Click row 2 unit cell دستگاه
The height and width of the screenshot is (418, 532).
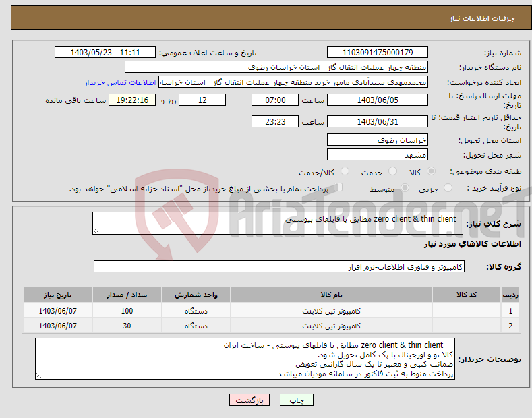pos(196,326)
